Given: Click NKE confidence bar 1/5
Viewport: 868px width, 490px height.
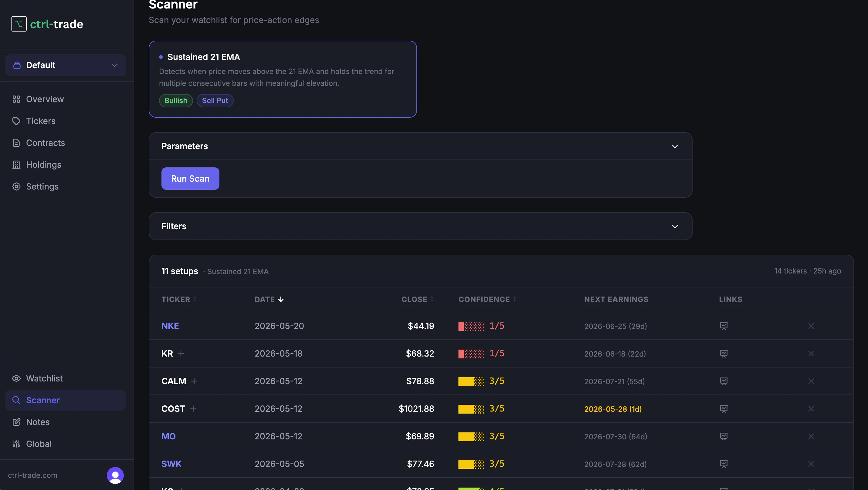Looking at the screenshot, I should pyautogui.click(x=481, y=326).
